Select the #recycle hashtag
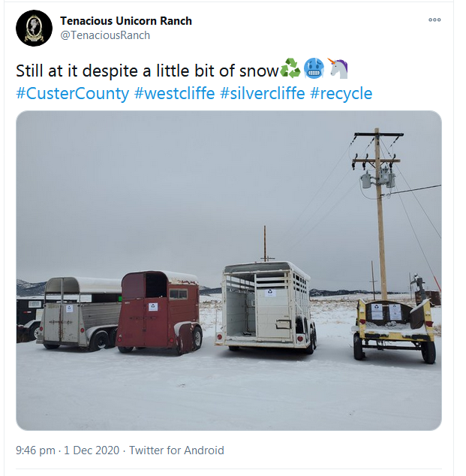This screenshot has width=466, height=476. coord(341,93)
